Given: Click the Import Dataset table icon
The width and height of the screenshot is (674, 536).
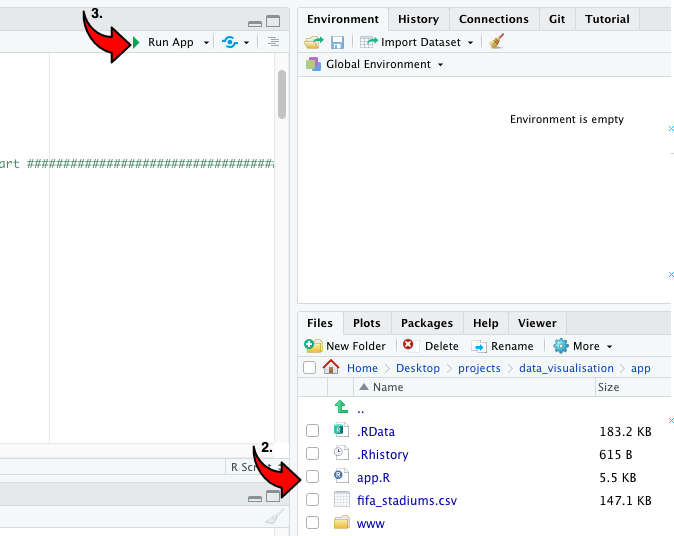Looking at the screenshot, I should tap(369, 42).
